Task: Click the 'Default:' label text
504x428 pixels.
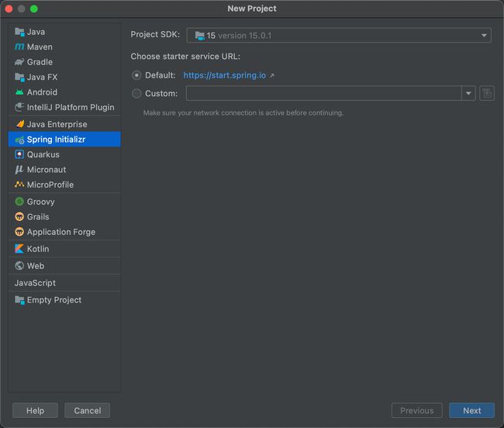Action: [161, 75]
